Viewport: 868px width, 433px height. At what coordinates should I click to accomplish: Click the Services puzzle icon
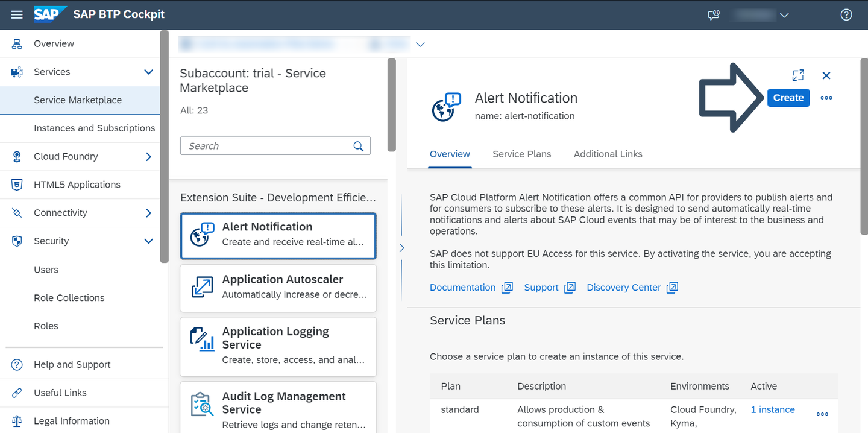pyautogui.click(x=17, y=72)
